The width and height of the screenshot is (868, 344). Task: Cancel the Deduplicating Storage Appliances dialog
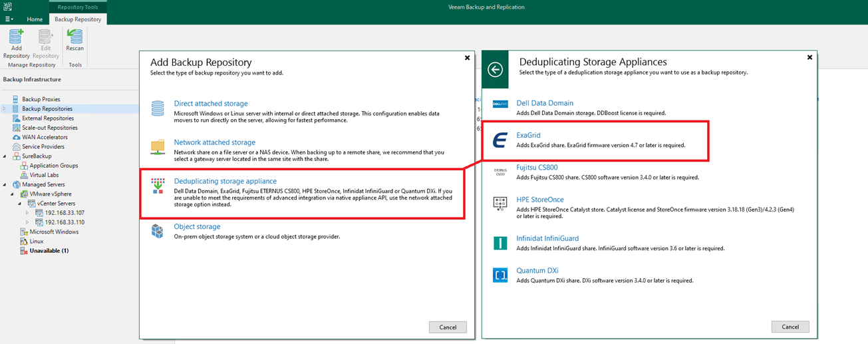[x=790, y=327]
